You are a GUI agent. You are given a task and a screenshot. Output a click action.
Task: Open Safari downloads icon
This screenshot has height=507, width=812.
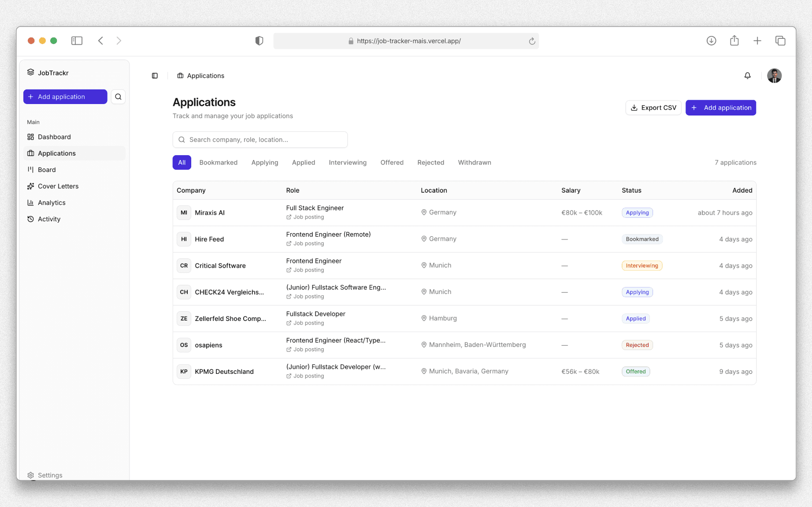pyautogui.click(x=711, y=41)
